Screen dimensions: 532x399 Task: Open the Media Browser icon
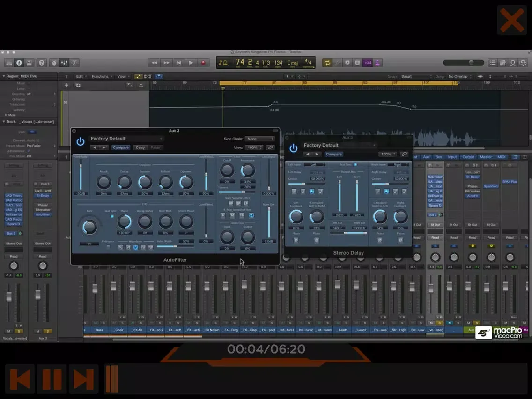523,63
